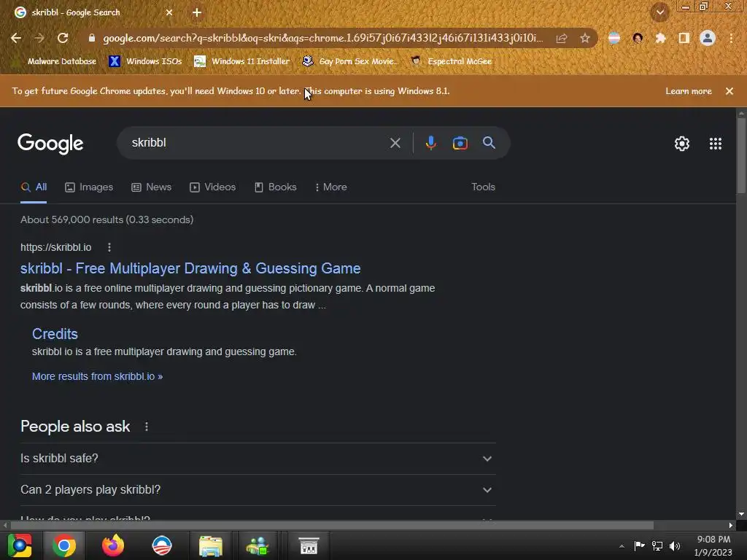The width and height of the screenshot is (747, 560).
Task: Open the Chrome profile avatar
Action: click(x=708, y=38)
